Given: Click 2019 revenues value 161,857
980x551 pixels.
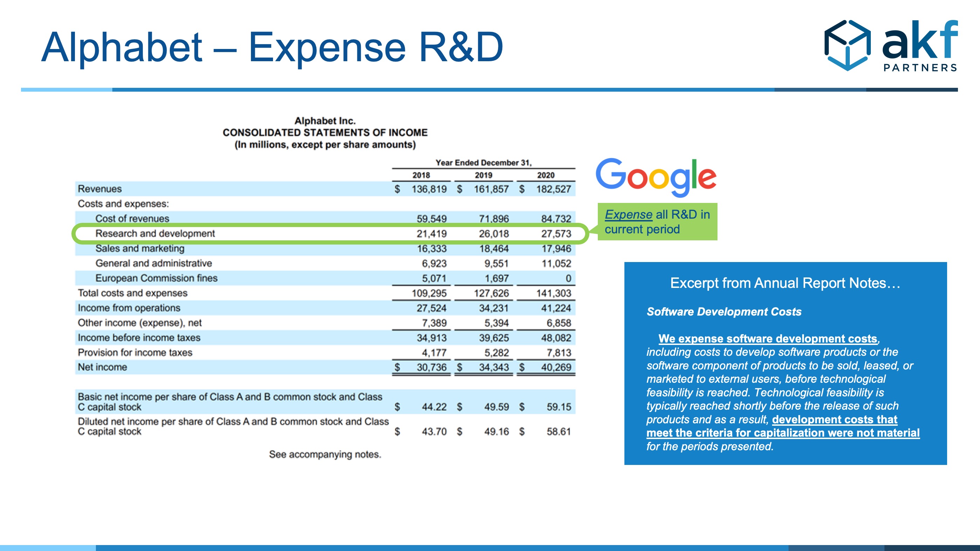Looking at the screenshot, I should pos(491,189).
